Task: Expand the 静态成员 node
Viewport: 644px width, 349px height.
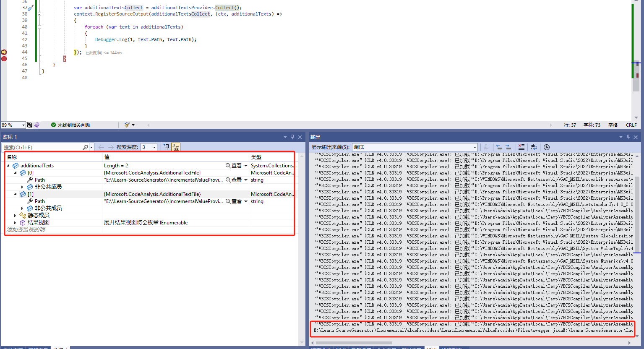Action: [x=16, y=216]
